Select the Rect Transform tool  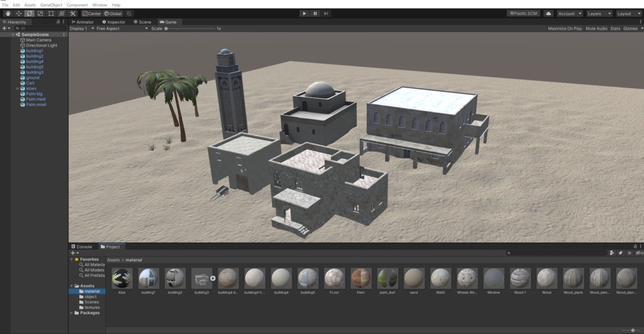pos(51,14)
